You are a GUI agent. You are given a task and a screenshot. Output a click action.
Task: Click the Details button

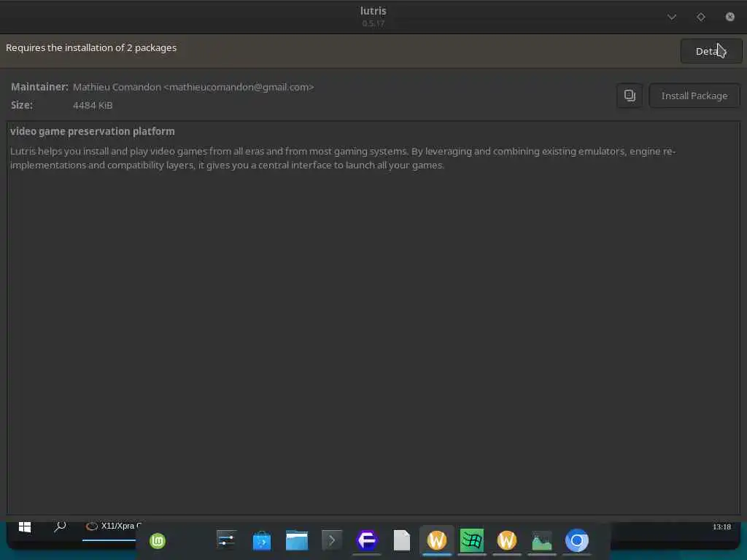(x=711, y=51)
